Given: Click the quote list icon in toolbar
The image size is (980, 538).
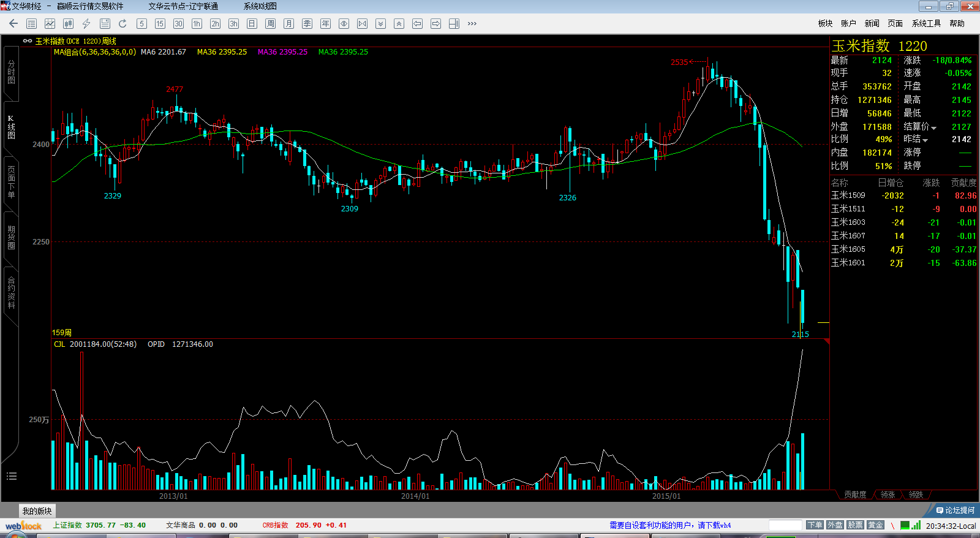Looking at the screenshot, I should pyautogui.click(x=32, y=23).
